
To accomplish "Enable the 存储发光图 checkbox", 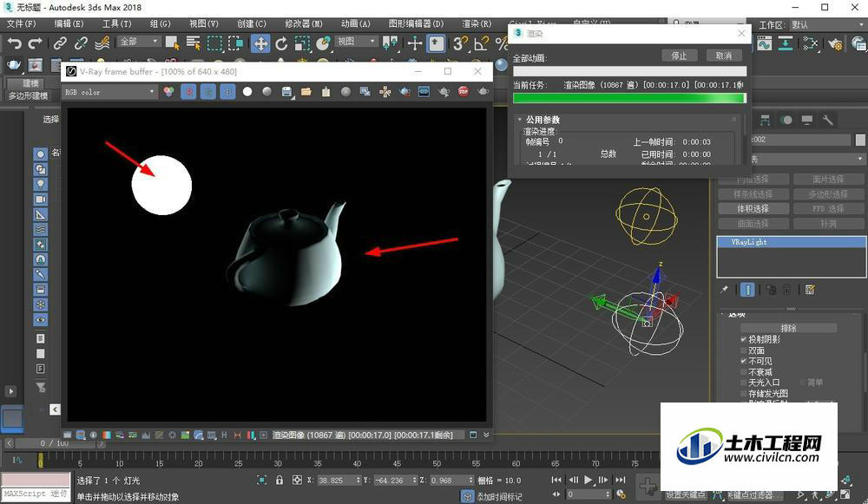I will (744, 394).
